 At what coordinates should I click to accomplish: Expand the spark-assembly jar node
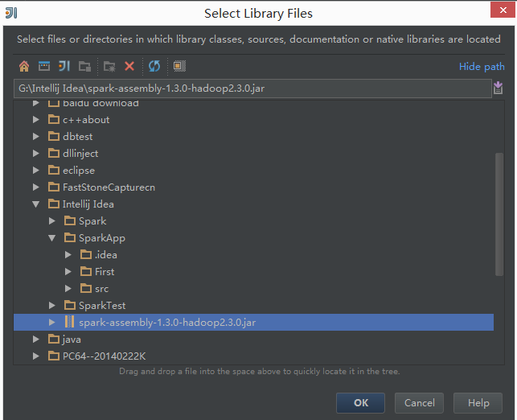coord(51,323)
